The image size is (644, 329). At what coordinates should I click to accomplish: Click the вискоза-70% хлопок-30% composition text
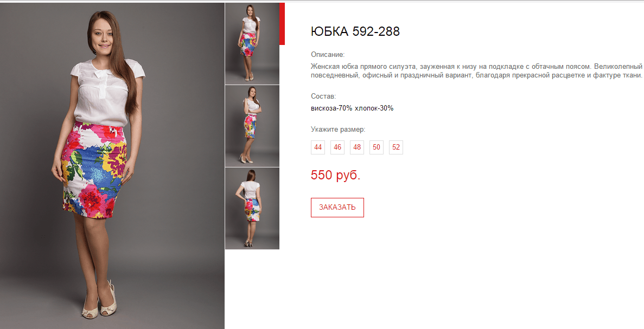[x=352, y=108]
